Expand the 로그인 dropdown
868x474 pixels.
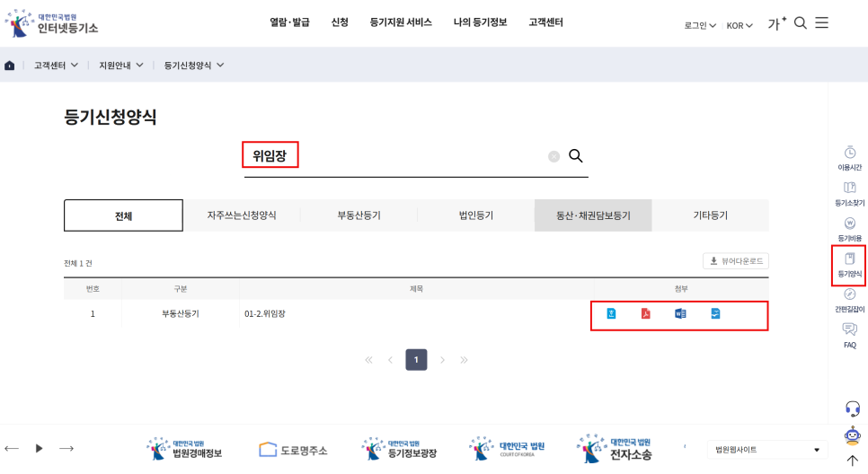(x=699, y=25)
